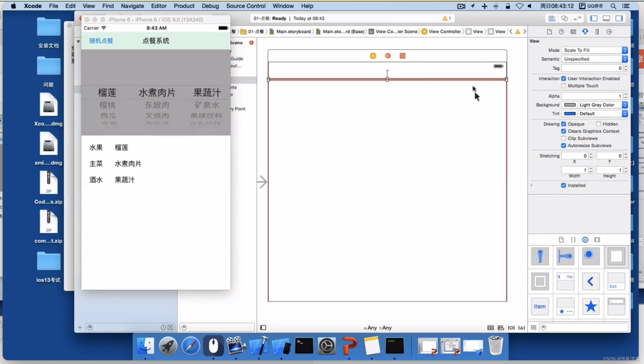
Task: Select the Item bar button object in library
Action: point(540,306)
